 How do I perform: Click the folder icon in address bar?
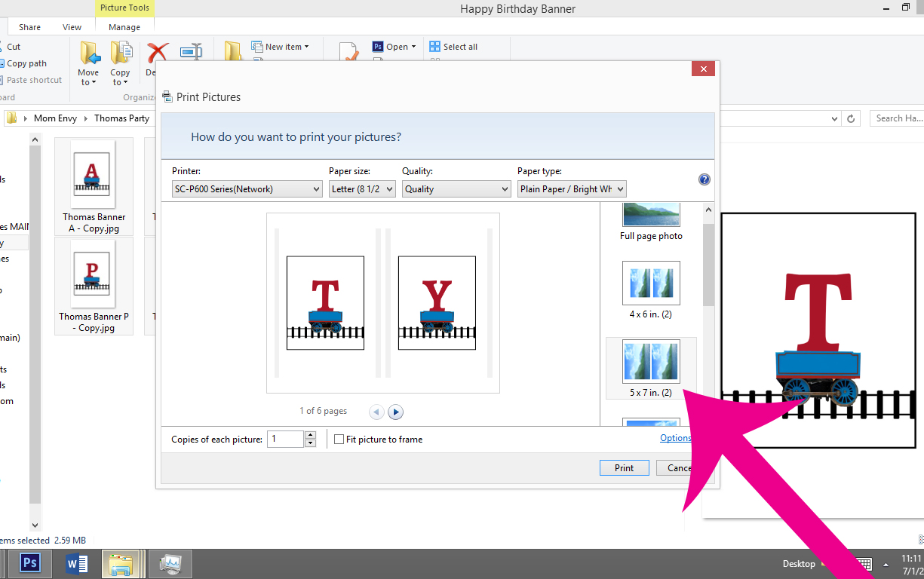[x=12, y=118]
